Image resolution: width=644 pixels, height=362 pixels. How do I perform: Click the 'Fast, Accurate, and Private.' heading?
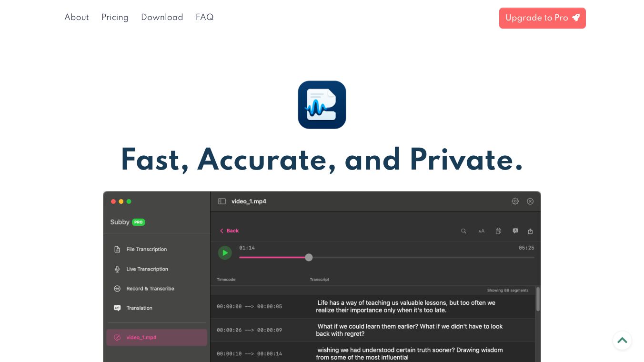tap(322, 160)
